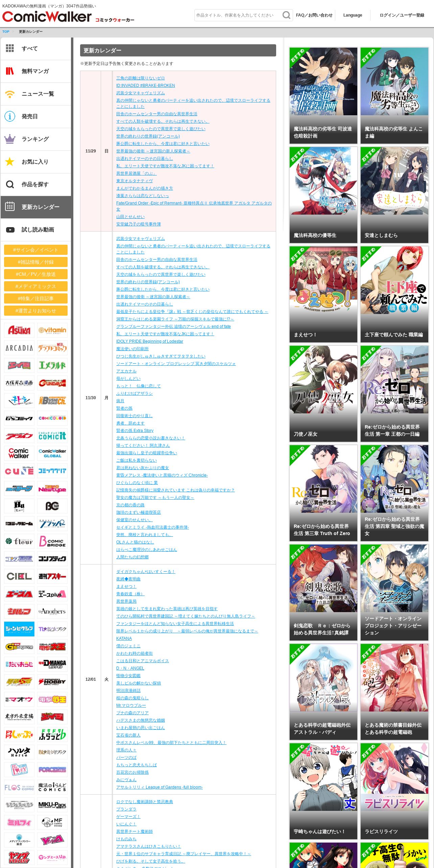Open 作品を探す search icon item
The width and height of the screenshot is (434, 868).
(10, 184)
